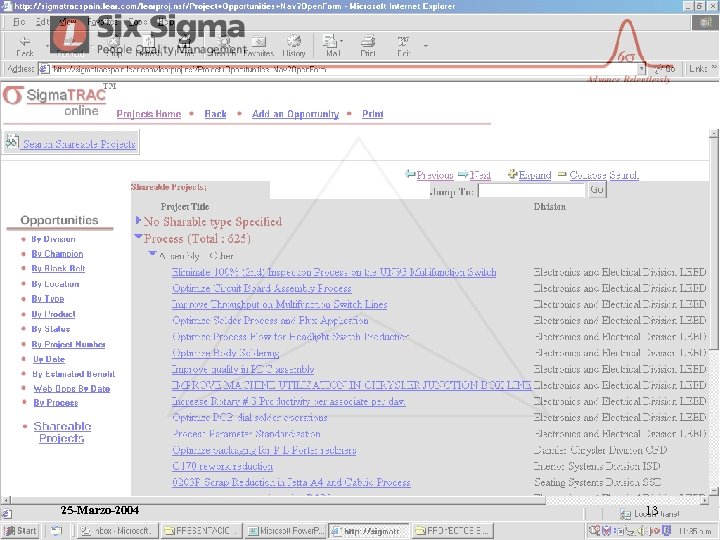
Task: Open Optimize Circuit Board Assembly Process project
Action: 262,288
